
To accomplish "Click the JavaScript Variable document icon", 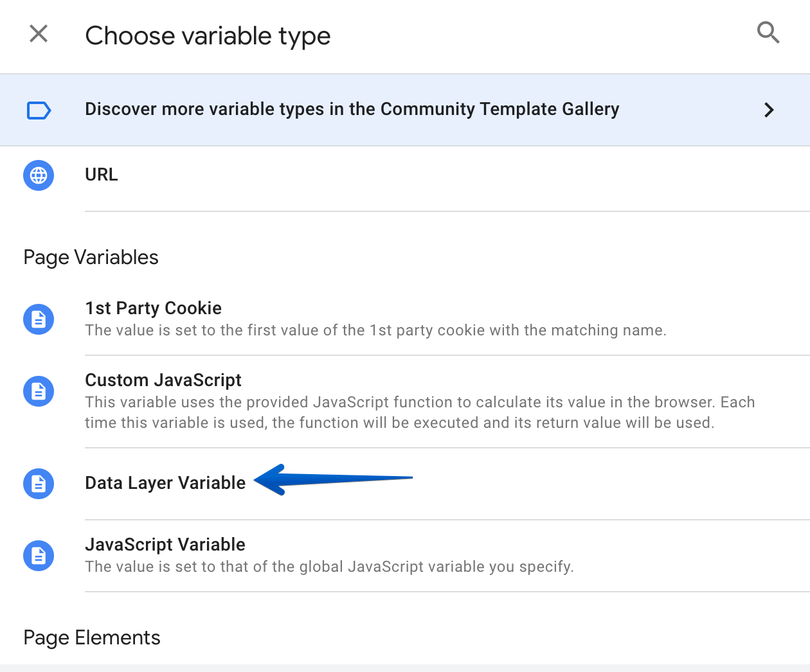I will coord(39,556).
